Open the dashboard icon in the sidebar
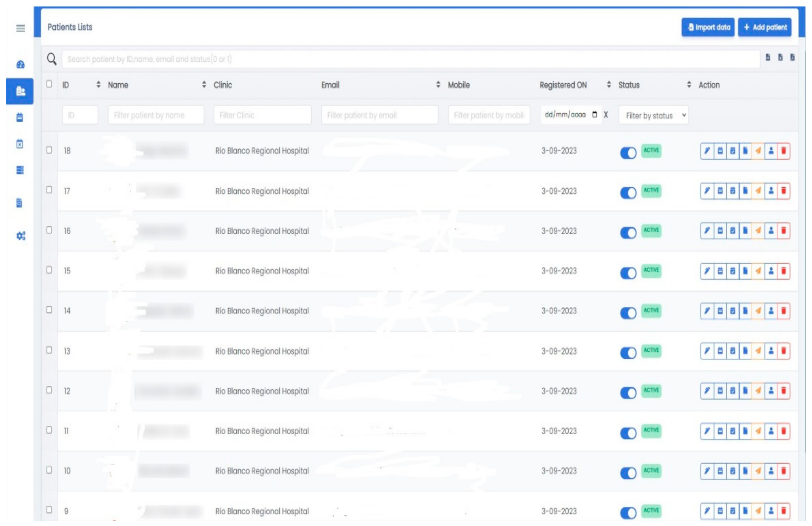The image size is (812, 526). click(x=20, y=64)
